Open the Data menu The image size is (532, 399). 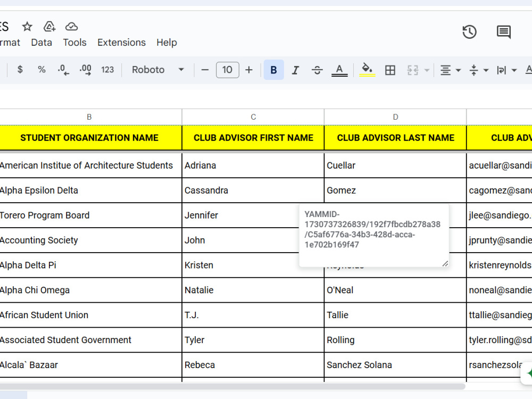41,43
